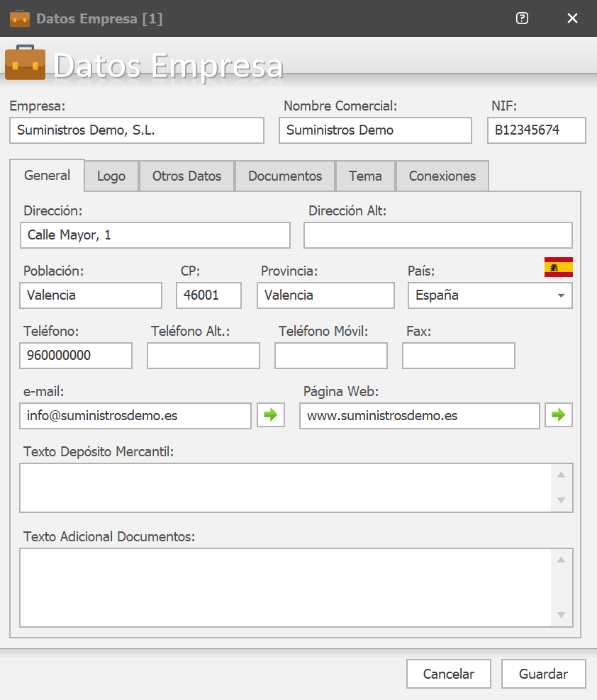Click down arrow of Adicional Documentos scrollbar
The width and height of the screenshot is (597, 700).
point(562,615)
